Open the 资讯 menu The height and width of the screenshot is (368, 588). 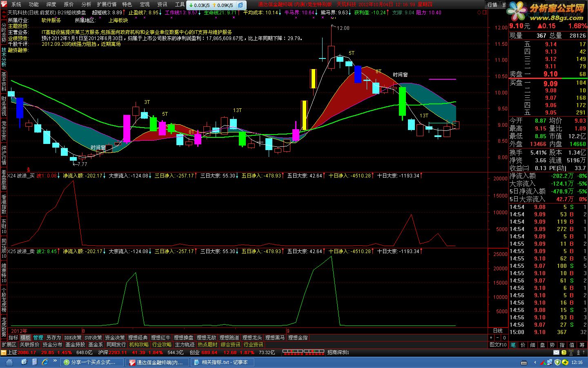[163, 4]
